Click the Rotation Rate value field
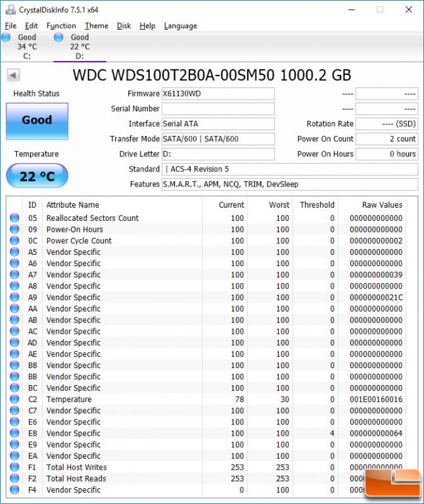The width and height of the screenshot is (424, 504). point(387,124)
